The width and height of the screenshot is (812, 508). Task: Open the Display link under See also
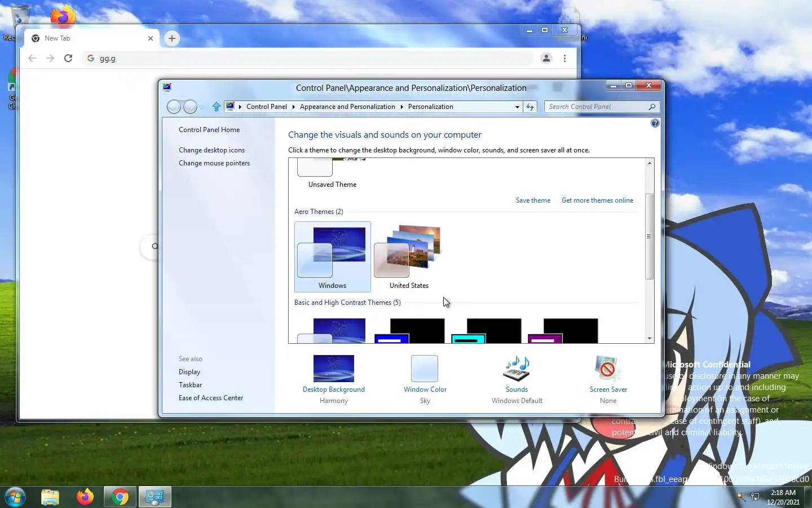(189, 372)
